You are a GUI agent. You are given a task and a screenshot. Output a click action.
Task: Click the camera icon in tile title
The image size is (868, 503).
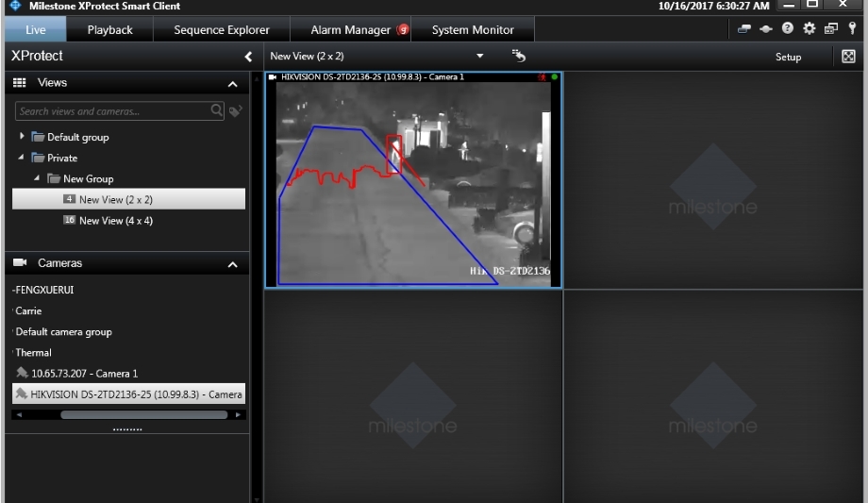click(273, 77)
